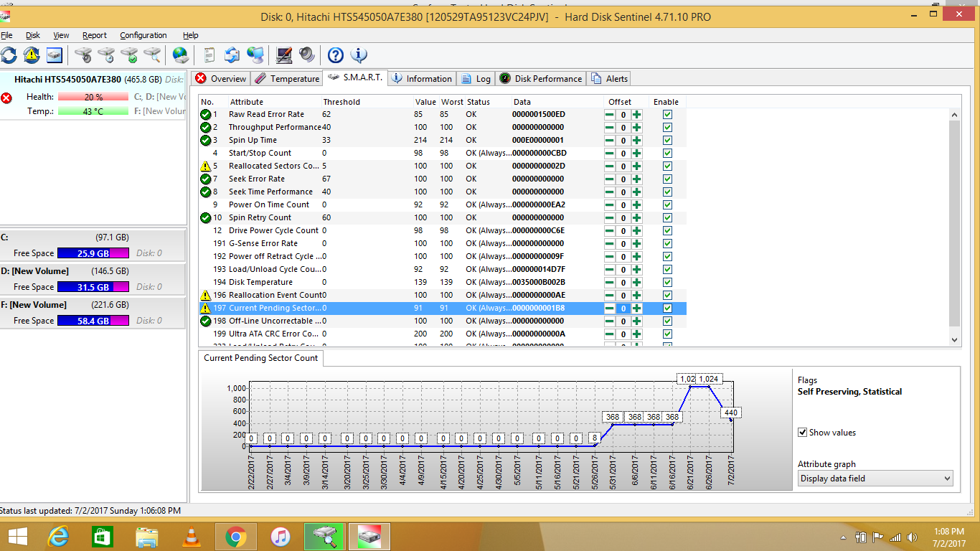This screenshot has width=980, height=551.
Task: Open the Configuration menu
Action: [143, 35]
